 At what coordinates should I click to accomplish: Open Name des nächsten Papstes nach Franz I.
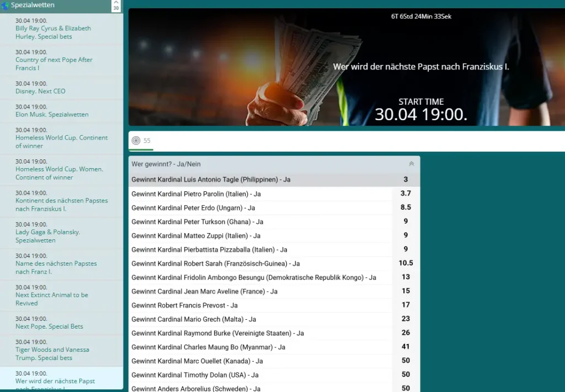61,264
